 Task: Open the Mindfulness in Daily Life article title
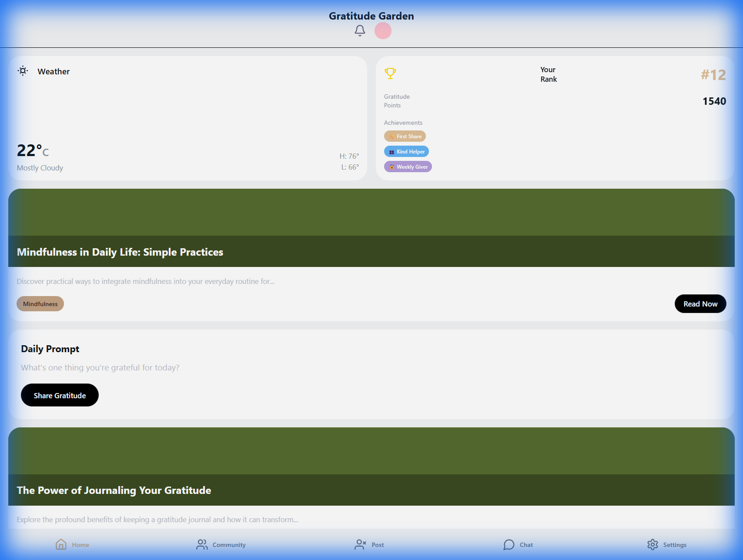coord(120,252)
